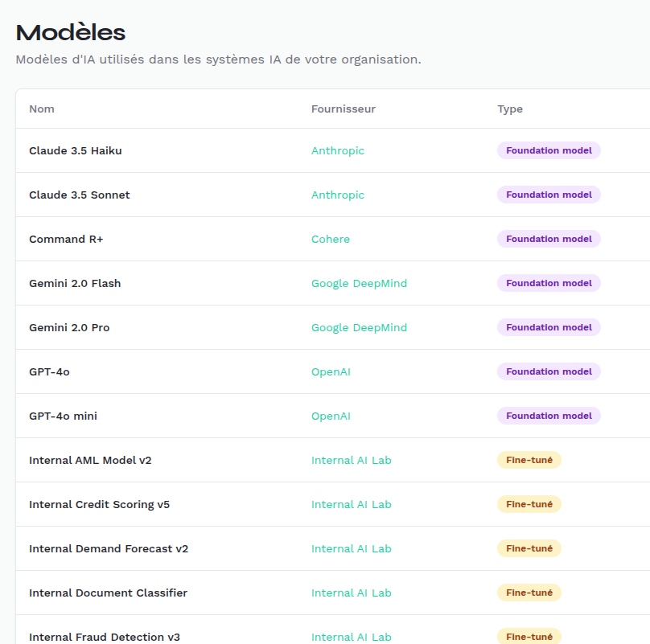This screenshot has width=650, height=644.
Task: Click the Fournisseur column header
Action: tap(344, 109)
